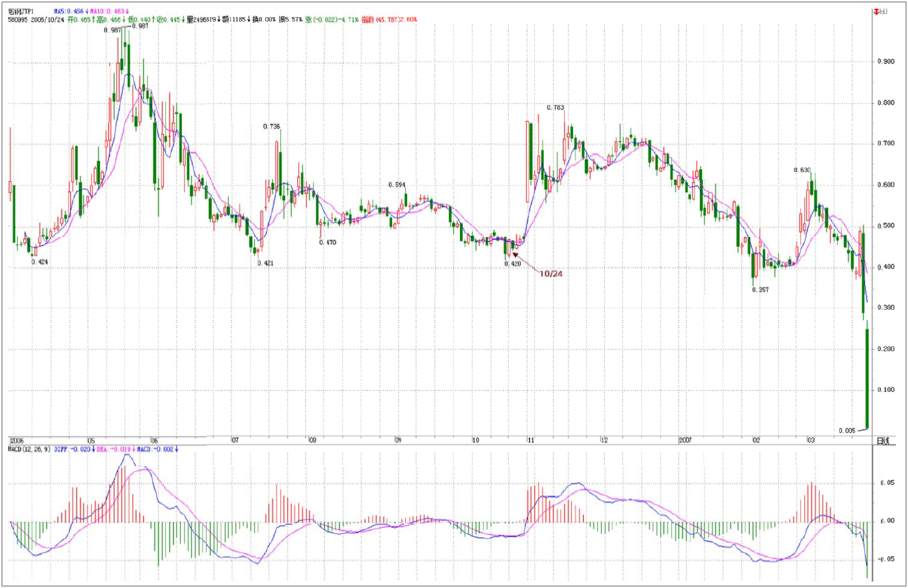Click the date 2006/10/24 in header
Screen dimensions: 908x588
point(48,20)
